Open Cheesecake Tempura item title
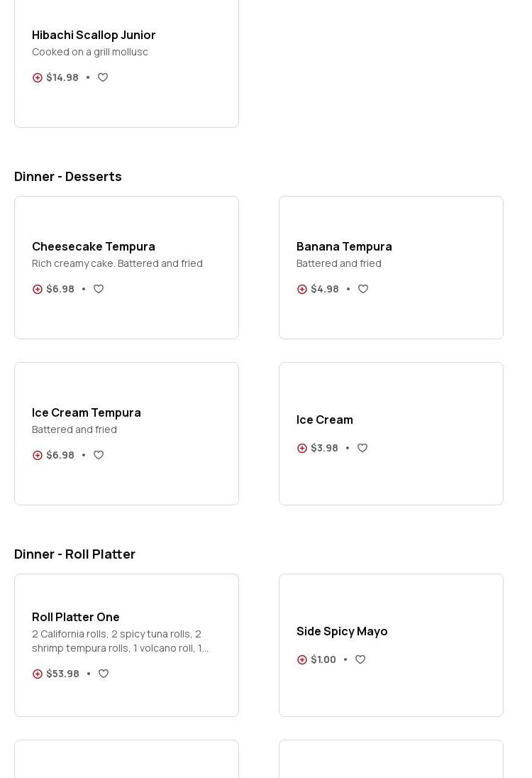The image size is (532, 778). point(94,246)
